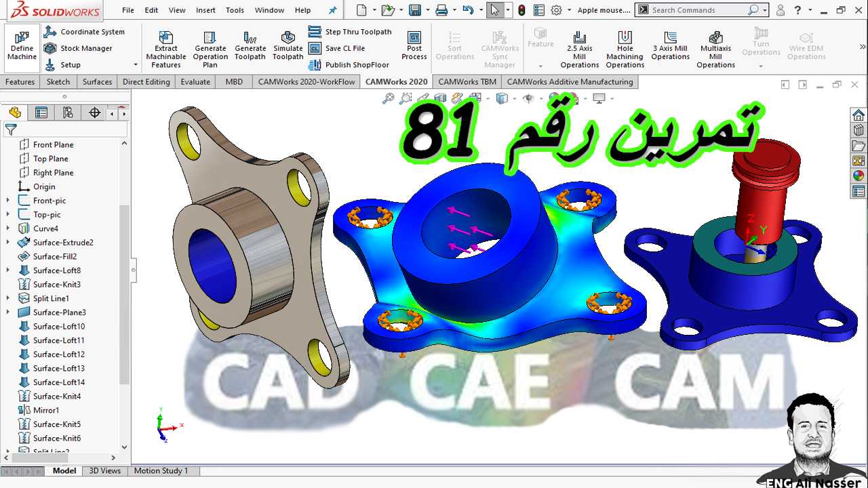Image resolution: width=868 pixels, height=488 pixels.
Task: Switch to the CAMWorks TBM tab
Action: (467, 82)
